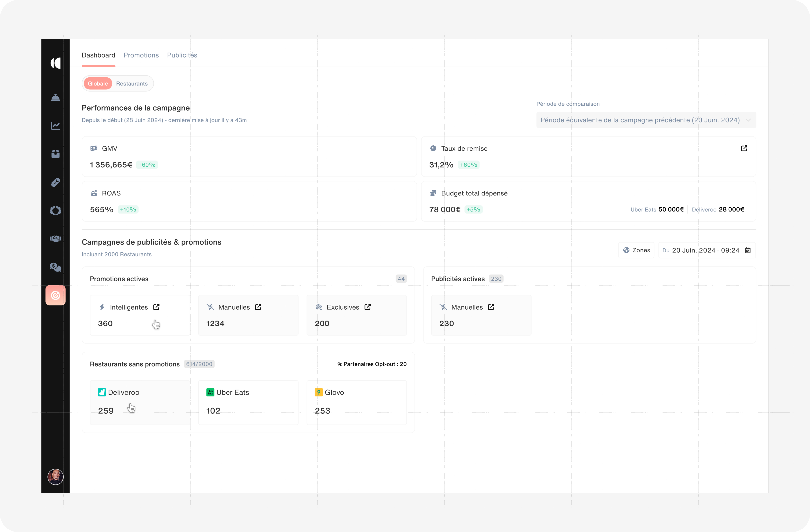Screen dimensions: 810x532
Task: Open the analytics chart icon in sidebar
Action: tap(55, 126)
